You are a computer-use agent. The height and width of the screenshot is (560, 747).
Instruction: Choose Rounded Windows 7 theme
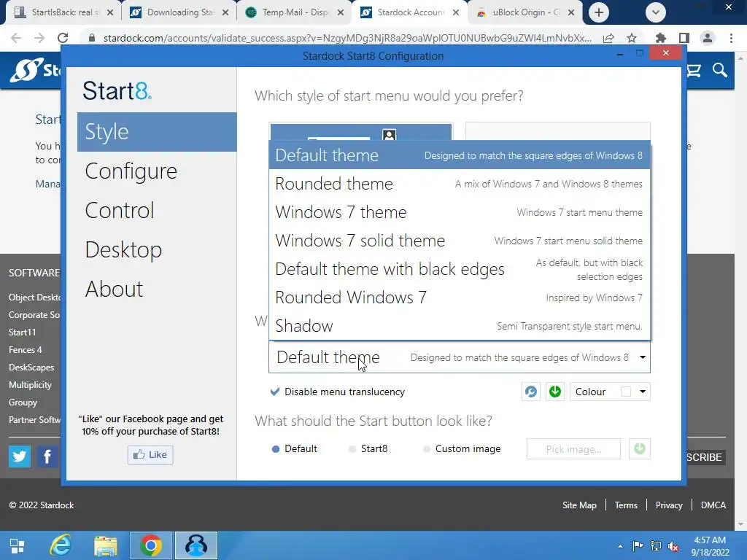click(x=460, y=297)
